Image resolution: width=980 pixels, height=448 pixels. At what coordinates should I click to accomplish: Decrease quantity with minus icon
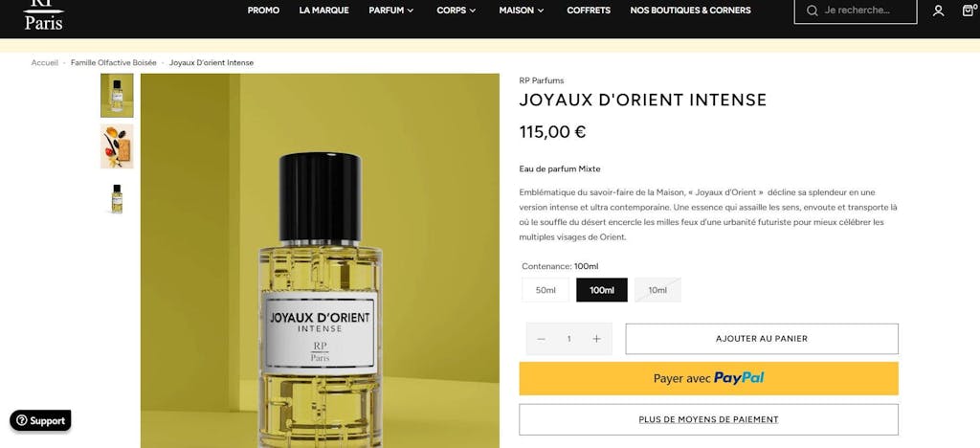click(x=542, y=339)
